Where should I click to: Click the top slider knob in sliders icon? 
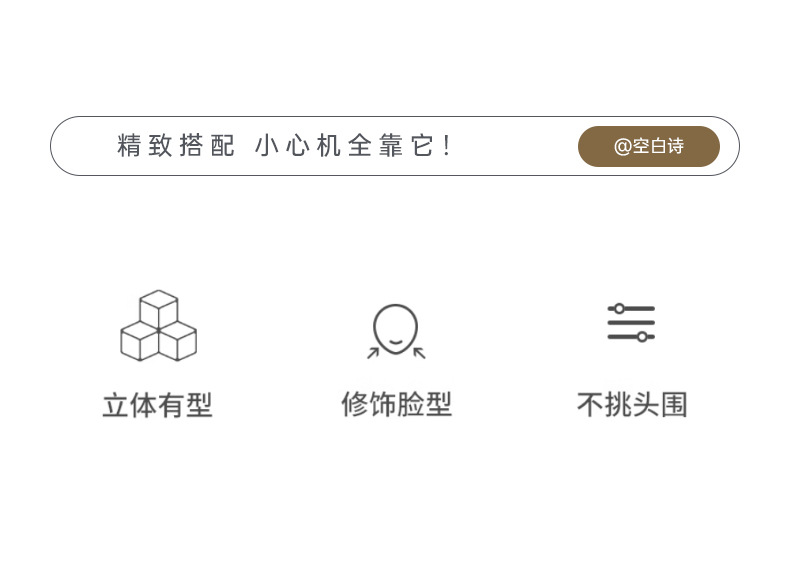tap(619, 308)
